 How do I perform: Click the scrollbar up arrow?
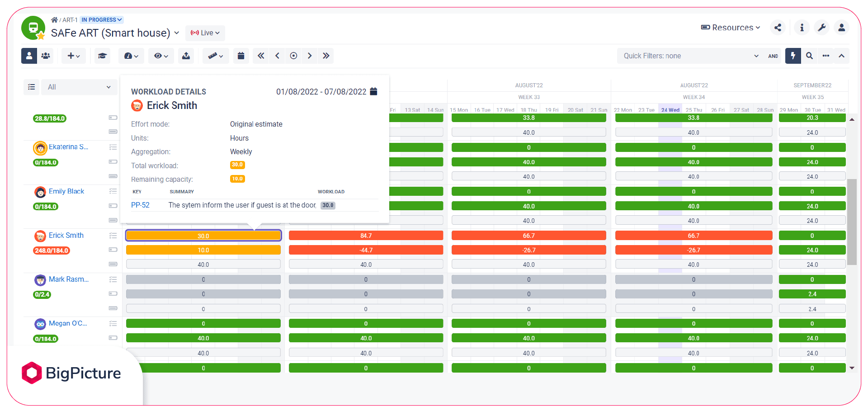click(852, 119)
